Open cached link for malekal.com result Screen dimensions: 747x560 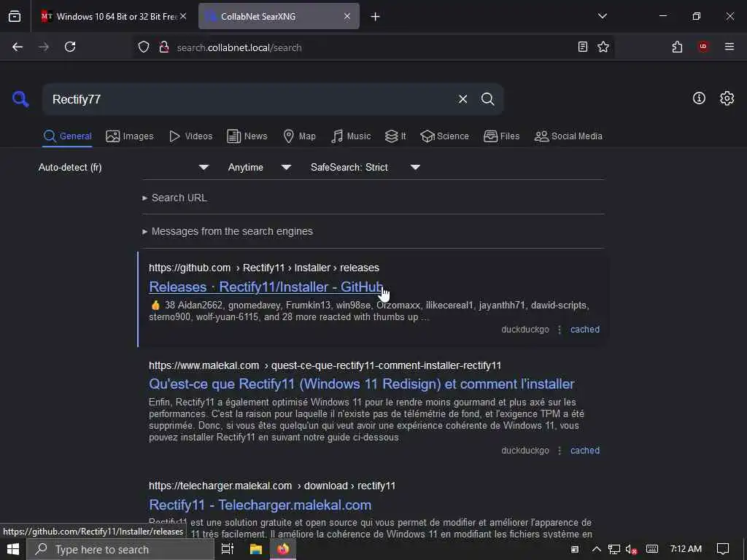584,451
